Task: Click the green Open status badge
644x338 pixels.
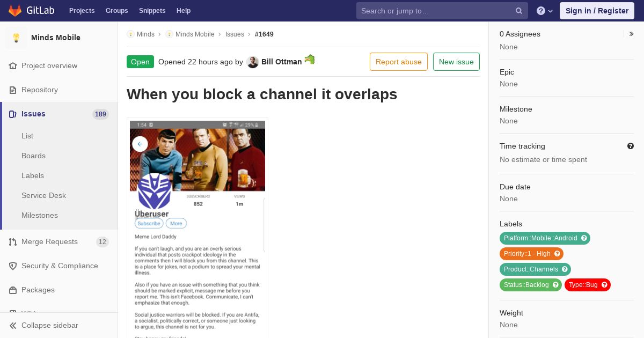Action: (x=140, y=62)
